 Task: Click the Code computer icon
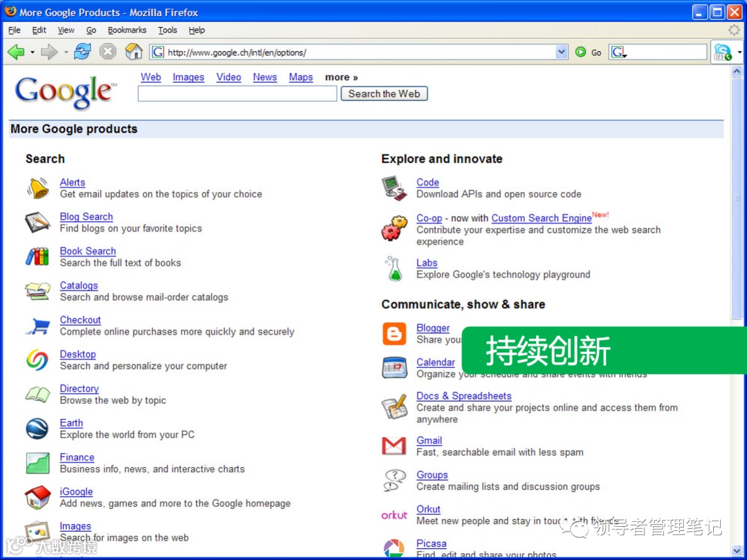(x=394, y=188)
